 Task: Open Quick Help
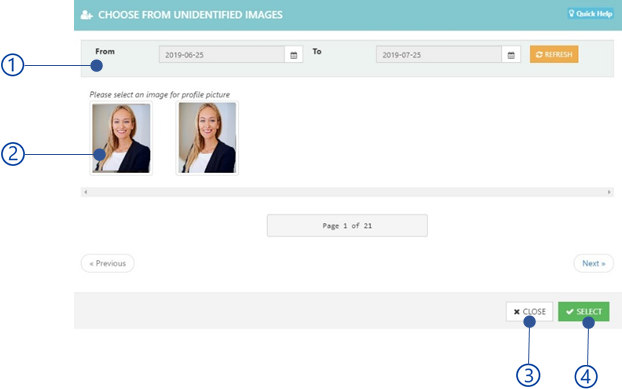590,13
